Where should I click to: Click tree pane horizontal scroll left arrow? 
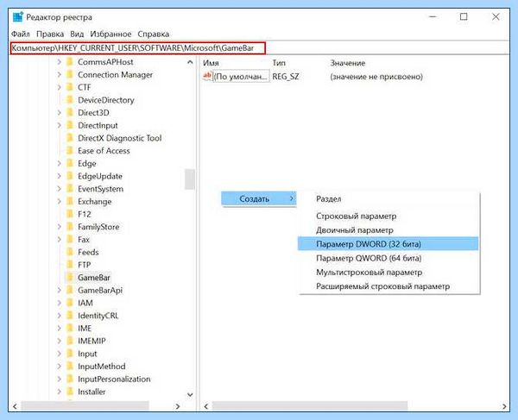[x=15, y=406]
